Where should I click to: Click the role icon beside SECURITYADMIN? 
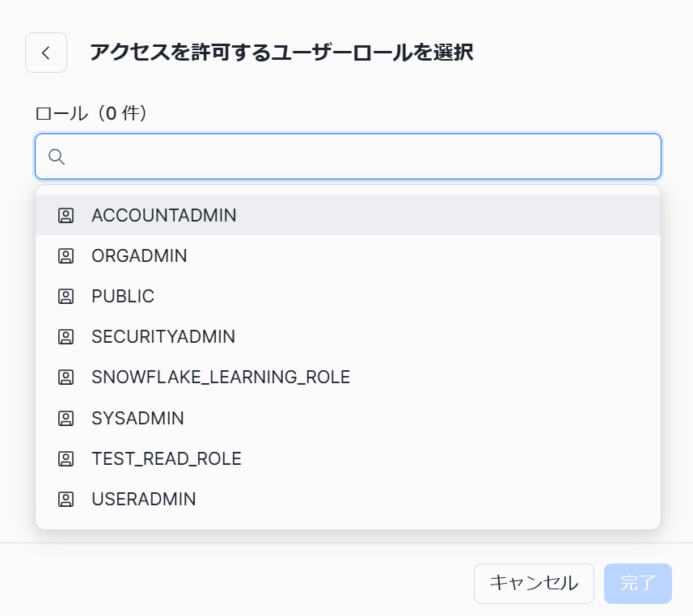coord(65,336)
